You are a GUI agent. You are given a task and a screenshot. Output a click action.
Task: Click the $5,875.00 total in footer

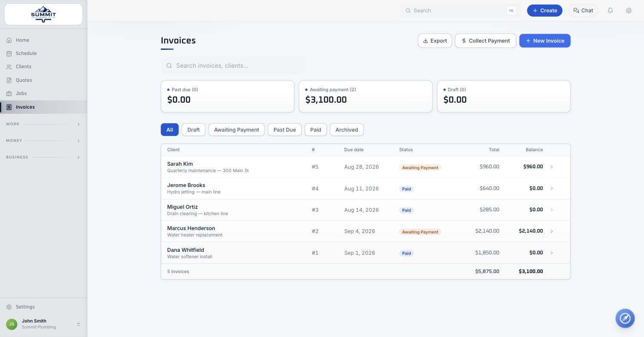[x=487, y=271]
